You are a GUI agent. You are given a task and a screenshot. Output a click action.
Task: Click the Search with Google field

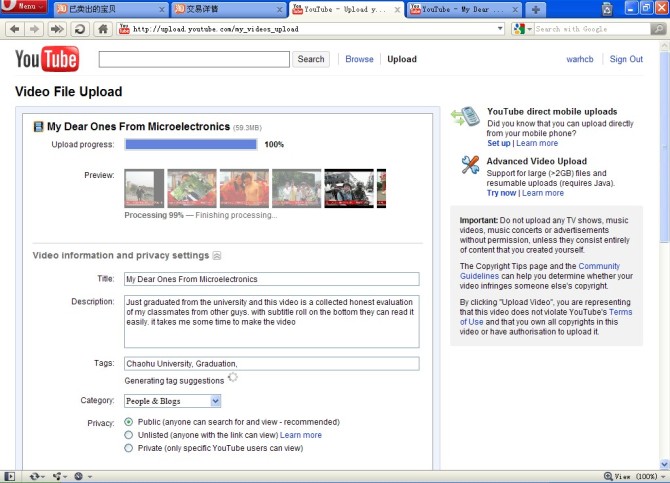[x=592, y=29]
